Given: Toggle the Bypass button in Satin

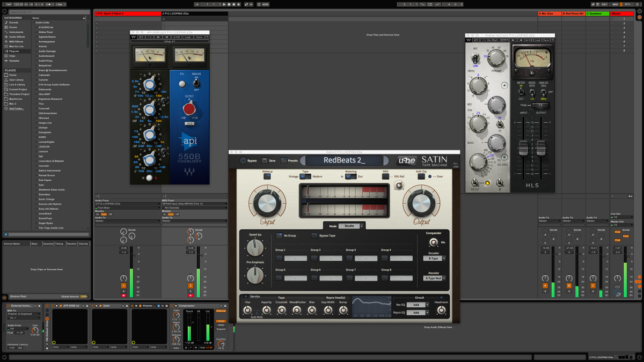Looking at the screenshot, I should (243, 160).
